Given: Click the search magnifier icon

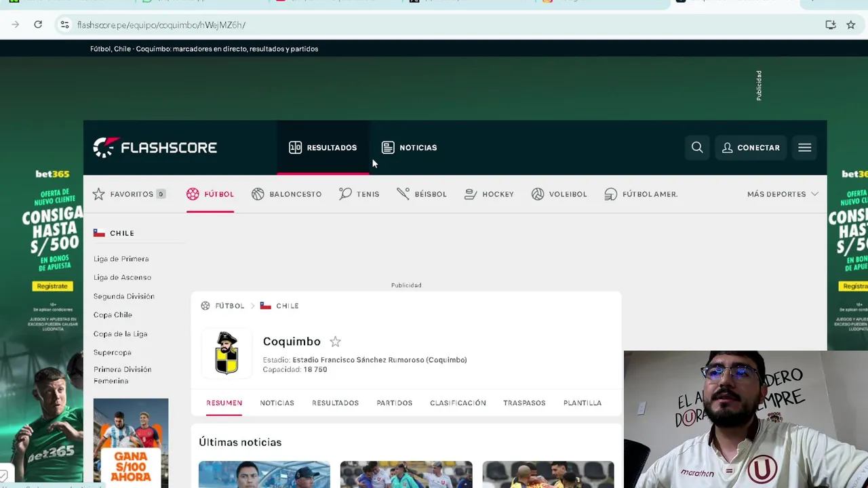Looking at the screenshot, I should point(697,147).
